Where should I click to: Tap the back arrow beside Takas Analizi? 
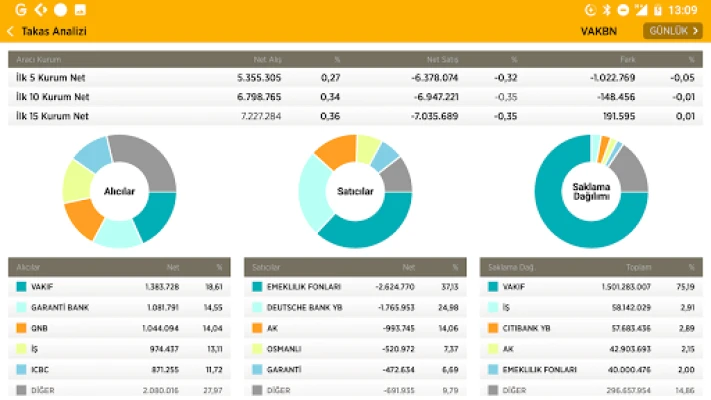pyautogui.click(x=11, y=31)
